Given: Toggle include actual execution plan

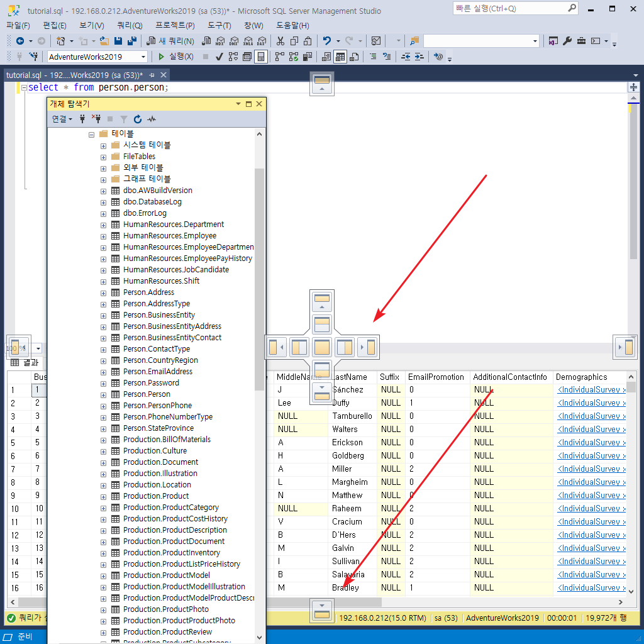Looking at the screenshot, I should point(280,56).
